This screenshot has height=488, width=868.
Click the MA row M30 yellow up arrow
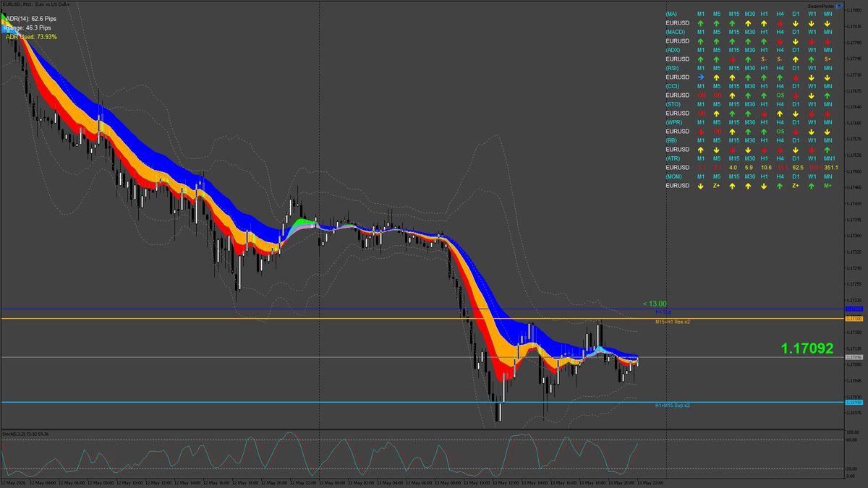tap(749, 22)
